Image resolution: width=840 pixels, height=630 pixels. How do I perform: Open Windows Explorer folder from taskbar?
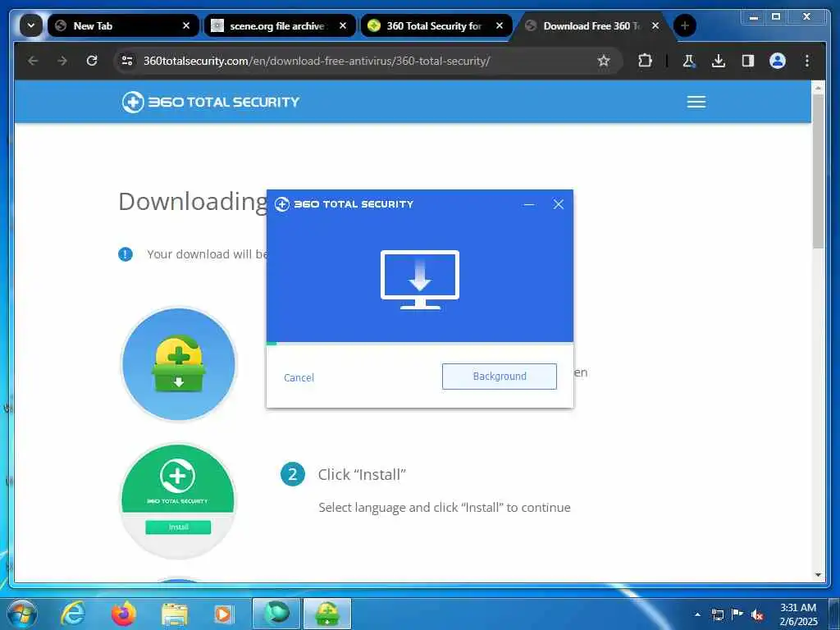pos(175,614)
